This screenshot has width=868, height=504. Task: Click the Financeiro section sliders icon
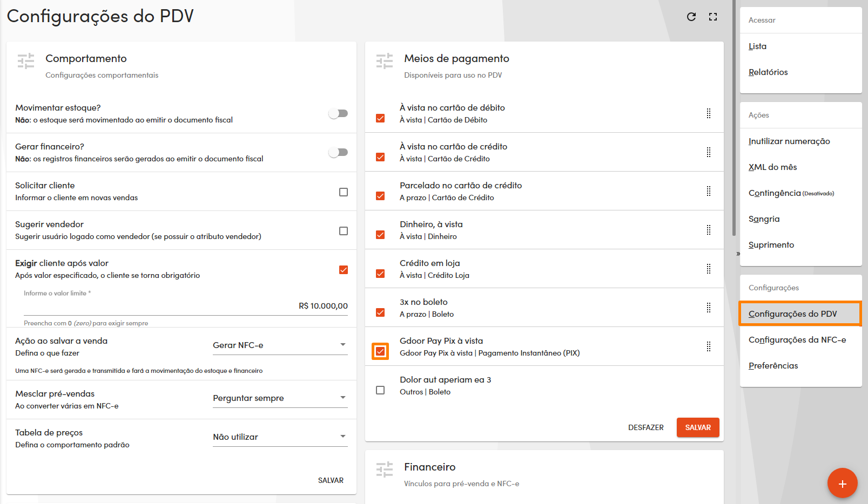coord(385,469)
